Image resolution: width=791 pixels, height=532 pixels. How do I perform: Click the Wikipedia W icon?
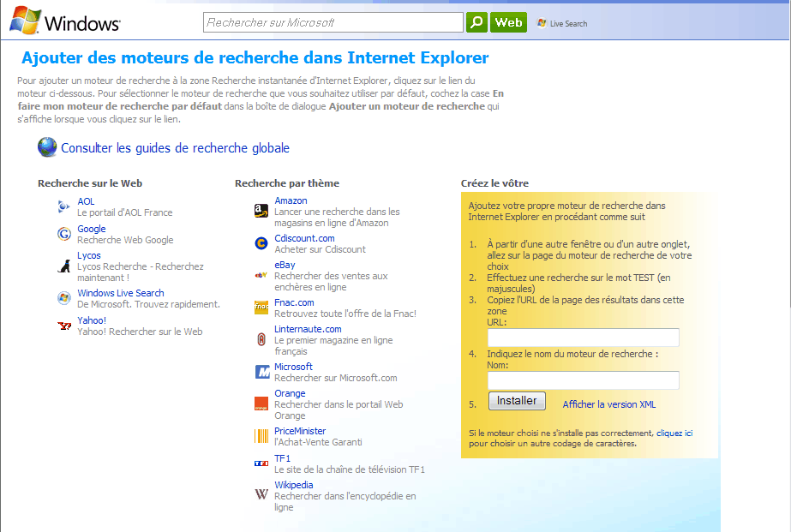tap(261, 494)
